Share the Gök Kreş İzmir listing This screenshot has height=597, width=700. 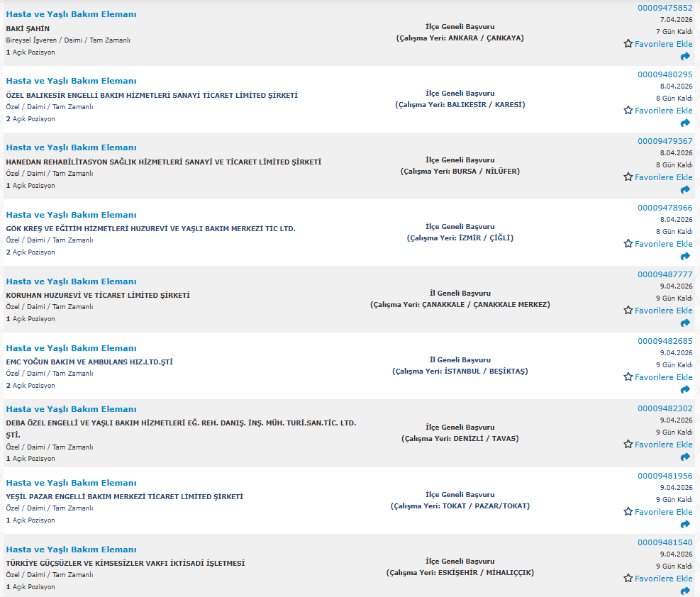click(x=685, y=257)
